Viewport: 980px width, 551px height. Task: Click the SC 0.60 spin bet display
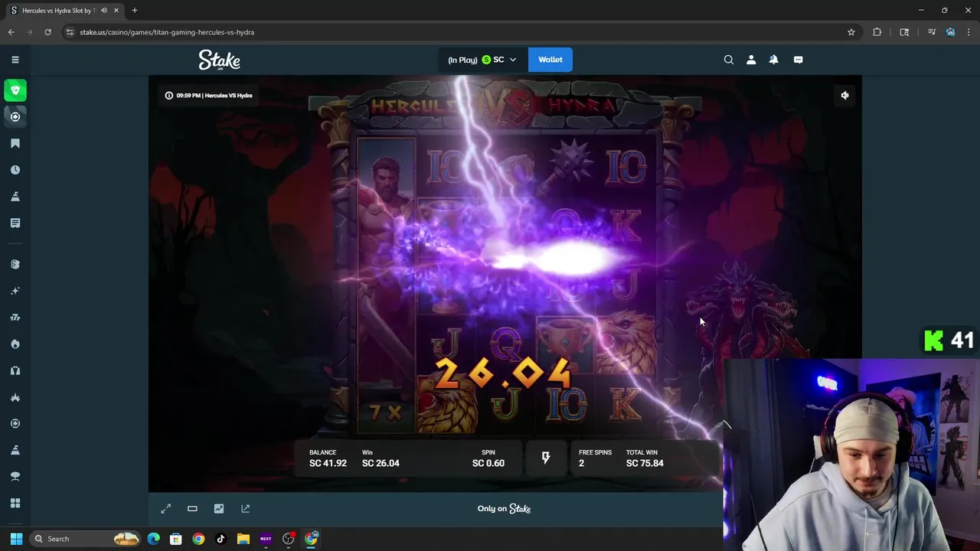488,458
